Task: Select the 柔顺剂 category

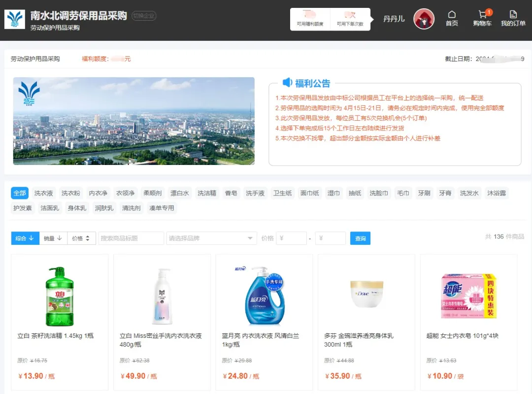Action: 152,193
